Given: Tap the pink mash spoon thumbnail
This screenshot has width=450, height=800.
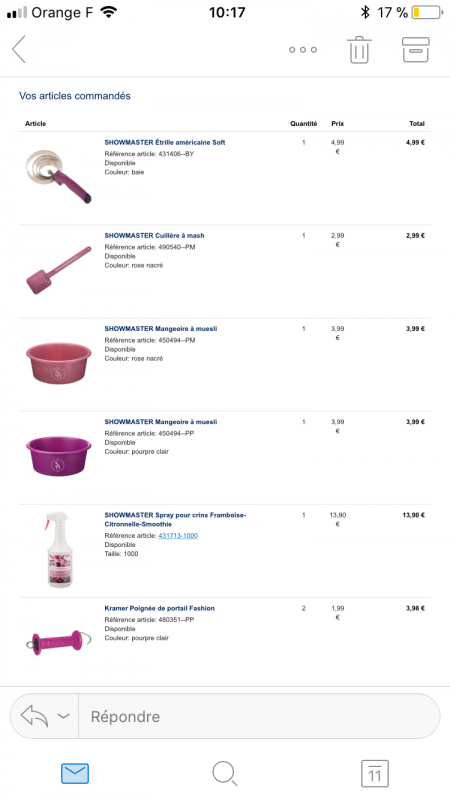Looking at the screenshot, I should [59, 270].
